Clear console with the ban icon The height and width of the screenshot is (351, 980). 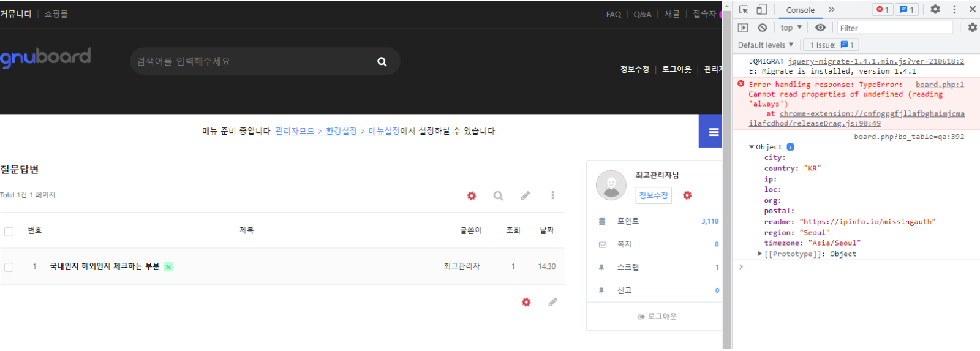click(762, 28)
